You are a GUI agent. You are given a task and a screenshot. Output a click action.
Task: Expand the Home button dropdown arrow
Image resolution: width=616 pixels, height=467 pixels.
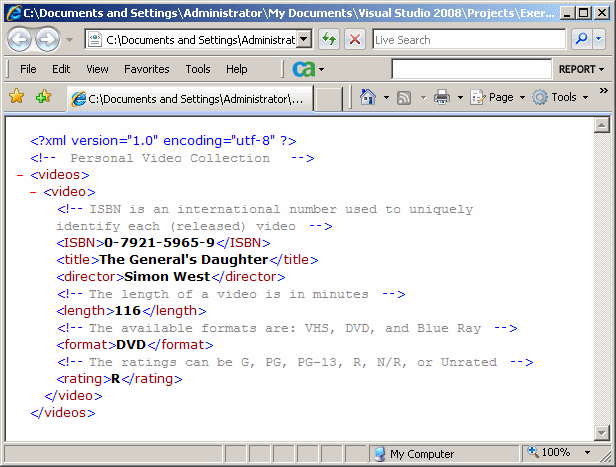pos(386,97)
